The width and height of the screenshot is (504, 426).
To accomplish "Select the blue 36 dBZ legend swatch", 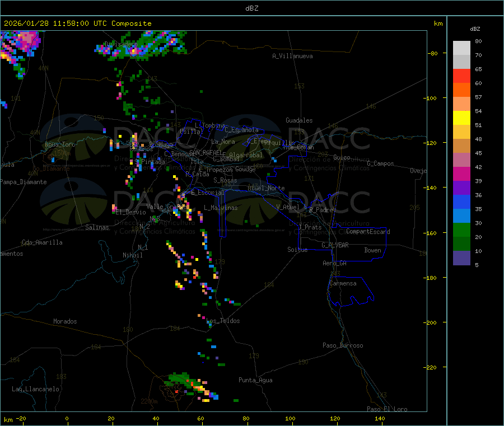I will 461,202.
